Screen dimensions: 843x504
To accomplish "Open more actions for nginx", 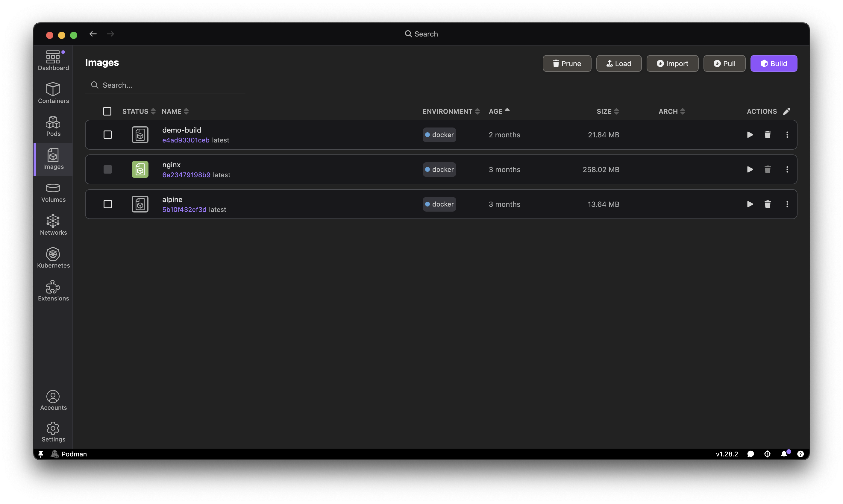I will (x=787, y=169).
